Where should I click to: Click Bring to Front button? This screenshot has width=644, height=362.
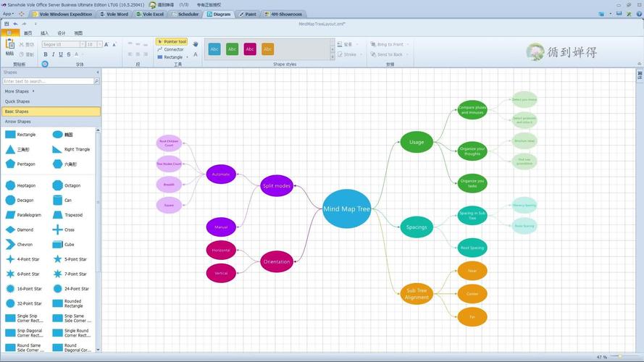pyautogui.click(x=388, y=44)
